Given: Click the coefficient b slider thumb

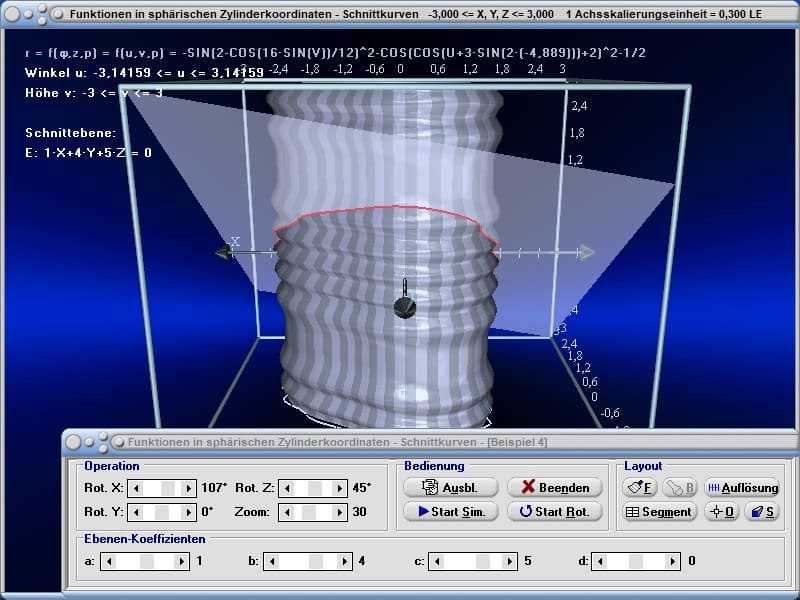Looking at the screenshot, I should coord(315,561).
